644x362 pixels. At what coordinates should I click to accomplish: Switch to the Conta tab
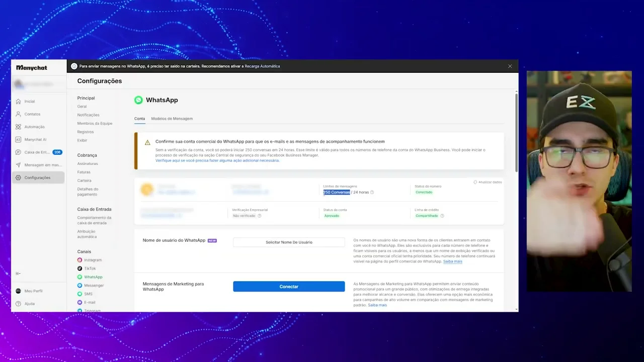[139, 119]
